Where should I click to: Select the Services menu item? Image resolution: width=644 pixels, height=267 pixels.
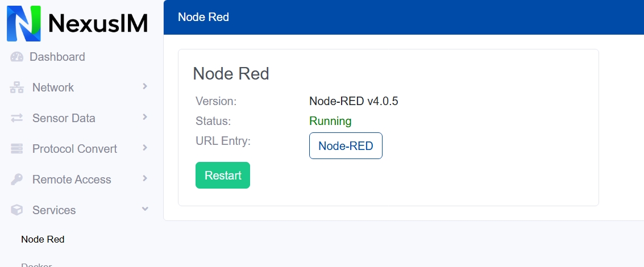coord(54,210)
